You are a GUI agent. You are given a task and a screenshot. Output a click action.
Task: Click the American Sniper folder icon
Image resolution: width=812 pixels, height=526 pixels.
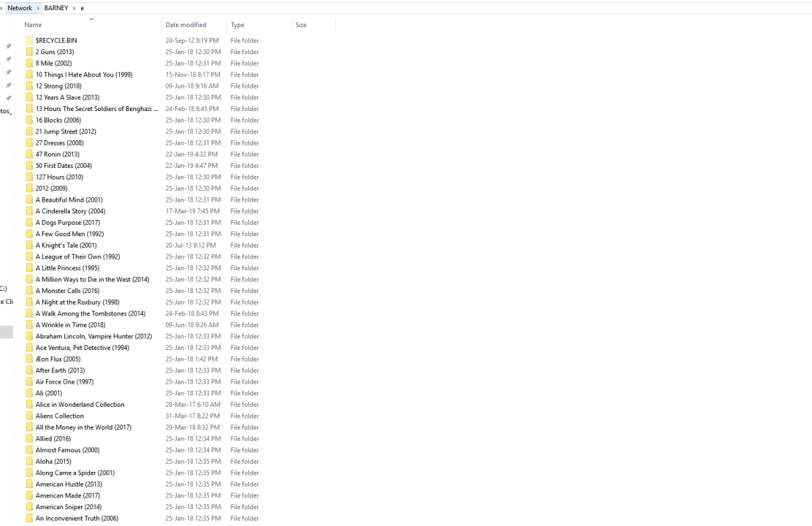click(x=29, y=507)
